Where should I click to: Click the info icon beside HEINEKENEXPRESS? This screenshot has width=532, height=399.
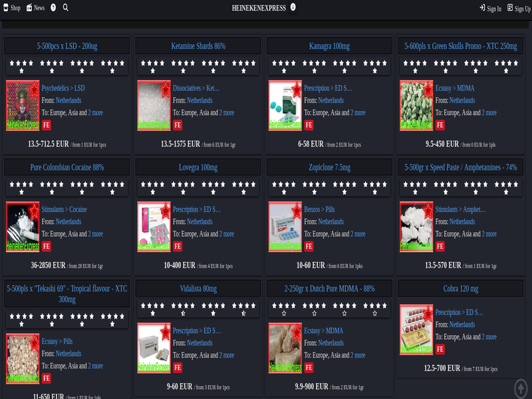[x=293, y=7]
